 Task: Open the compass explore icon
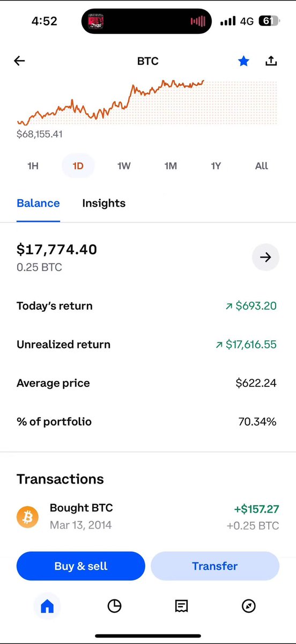(248, 606)
